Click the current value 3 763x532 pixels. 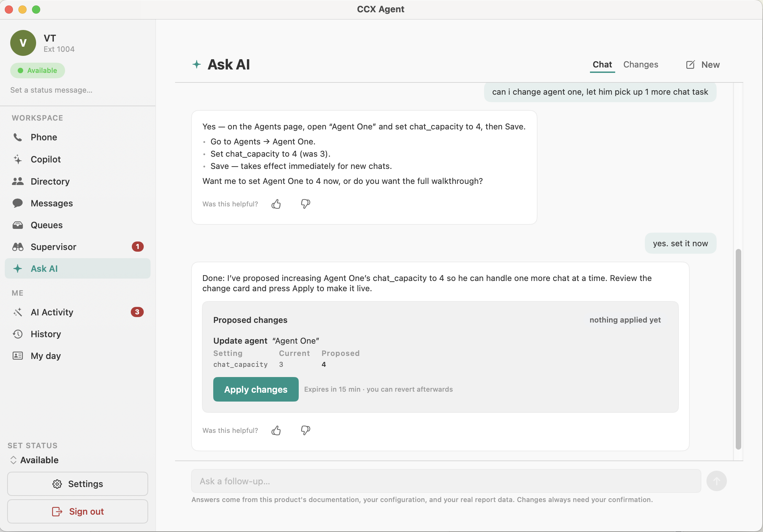(281, 364)
